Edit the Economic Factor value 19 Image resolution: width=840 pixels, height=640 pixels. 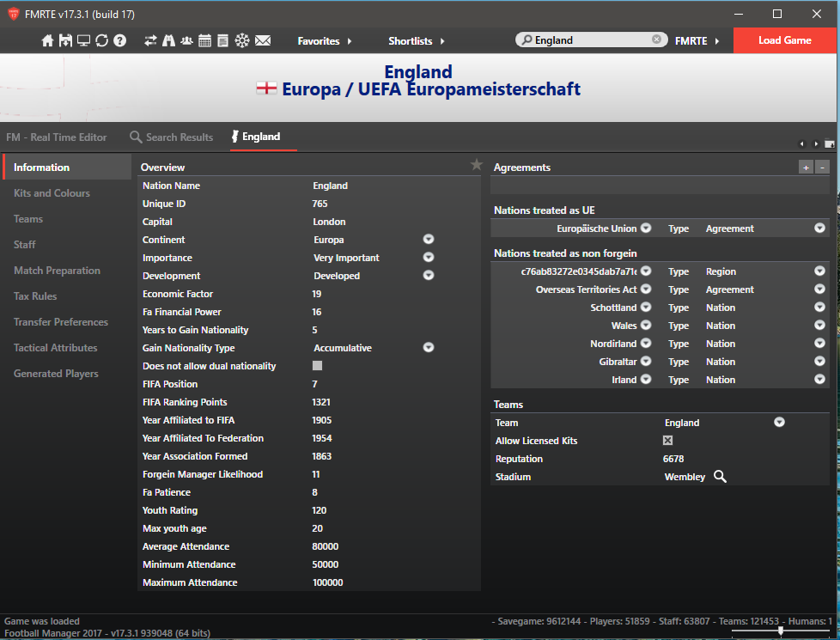pyautogui.click(x=317, y=294)
